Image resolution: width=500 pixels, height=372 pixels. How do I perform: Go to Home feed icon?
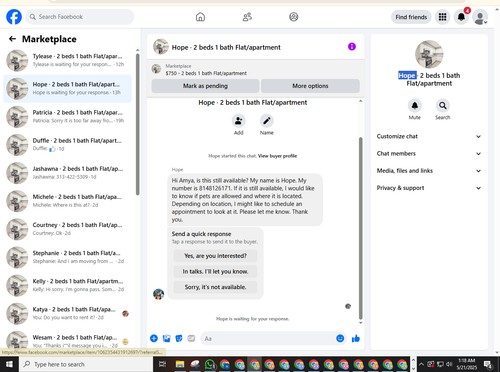[200, 17]
